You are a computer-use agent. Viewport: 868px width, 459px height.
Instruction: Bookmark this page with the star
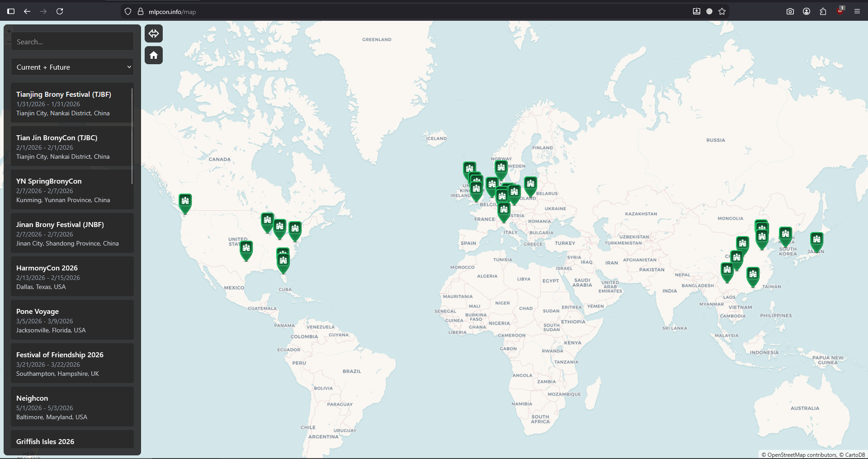(722, 11)
